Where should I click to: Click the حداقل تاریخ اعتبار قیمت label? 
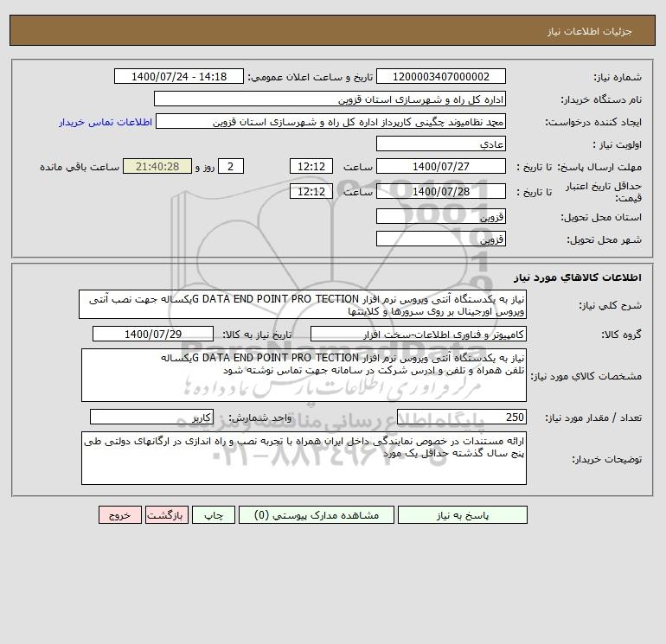(604, 192)
